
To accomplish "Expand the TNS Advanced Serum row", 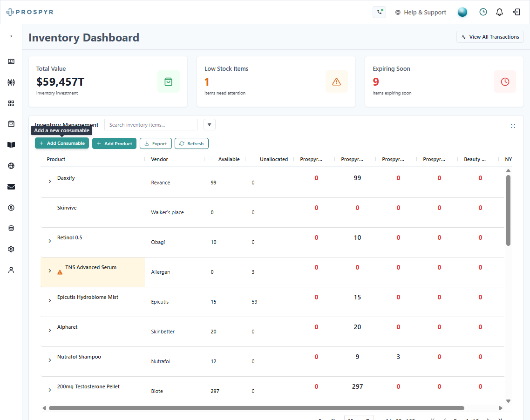I will [x=50, y=271].
